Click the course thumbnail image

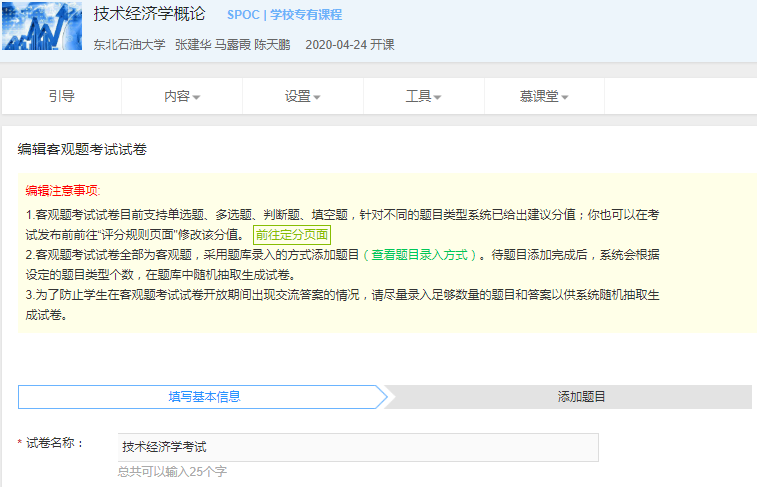(42, 27)
